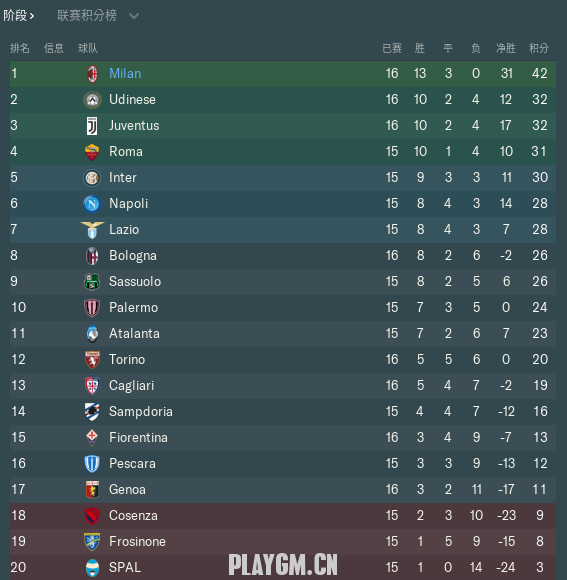The height and width of the screenshot is (580, 567).
Task: Click the Lazio eagle crest icon
Action: tap(92, 230)
